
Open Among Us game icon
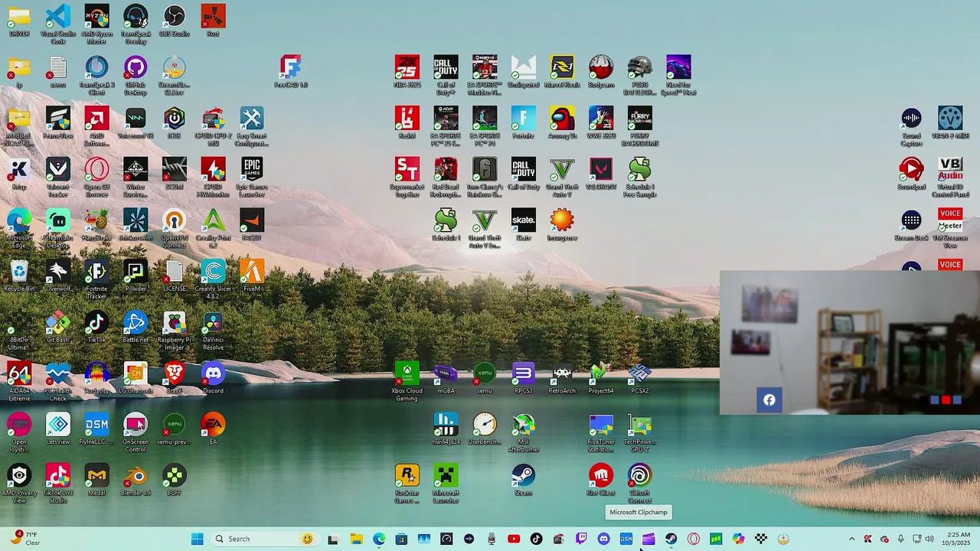(x=562, y=123)
